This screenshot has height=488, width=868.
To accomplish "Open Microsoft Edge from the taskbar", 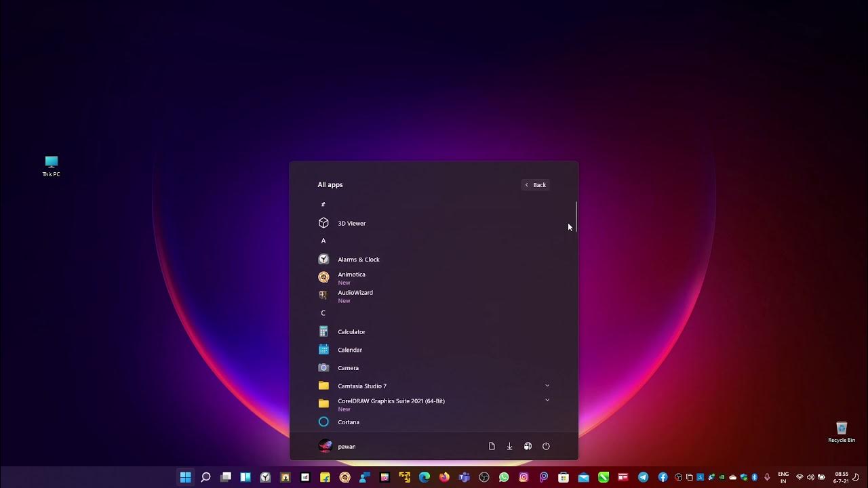I will pos(425,477).
